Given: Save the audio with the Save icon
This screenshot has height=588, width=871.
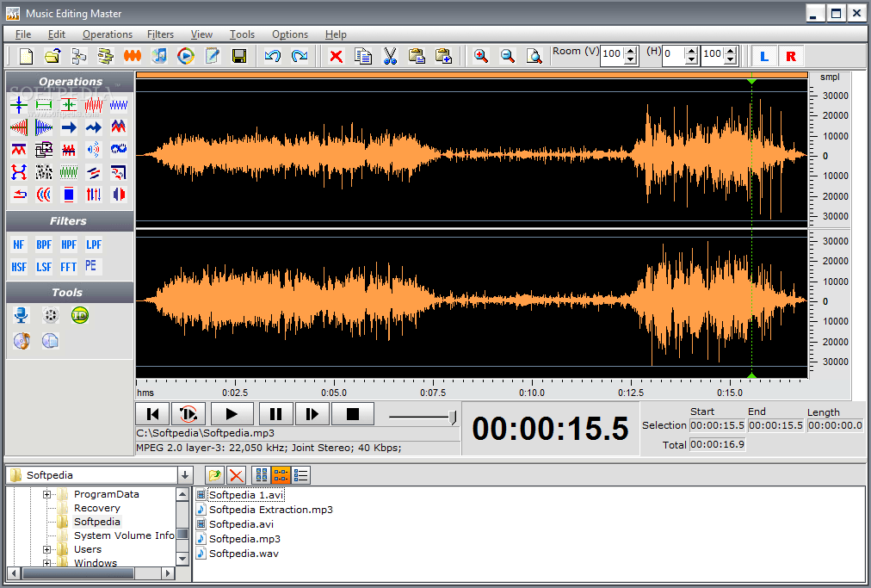Looking at the screenshot, I should 240,55.
